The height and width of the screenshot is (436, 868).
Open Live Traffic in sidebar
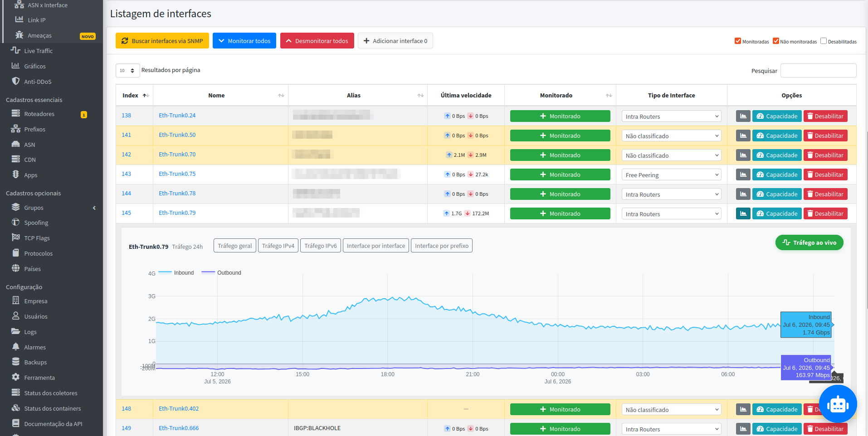pyautogui.click(x=38, y=51)
